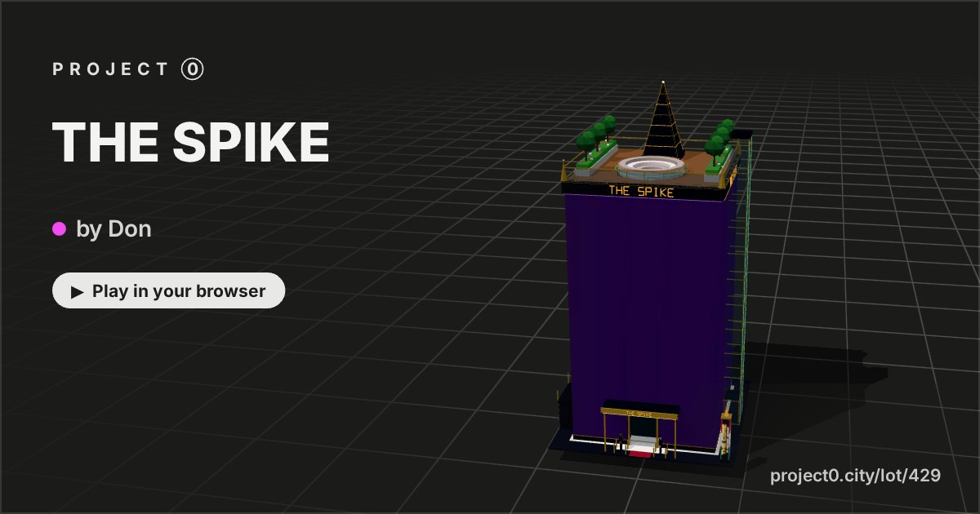Click the pink dot beside the author name
The image size is (980, 514).
[x=59, y=229]
